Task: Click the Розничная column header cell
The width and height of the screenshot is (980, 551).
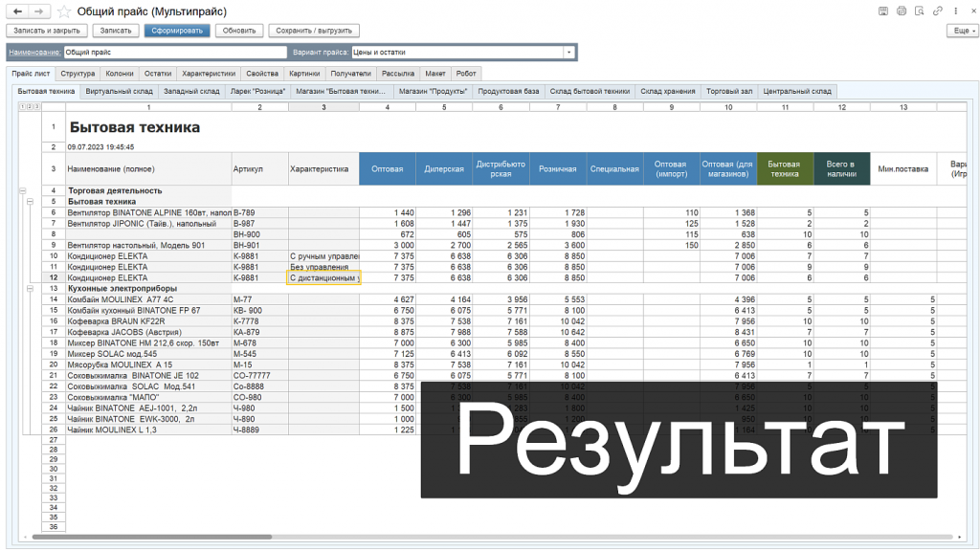Action: point(558,168)
